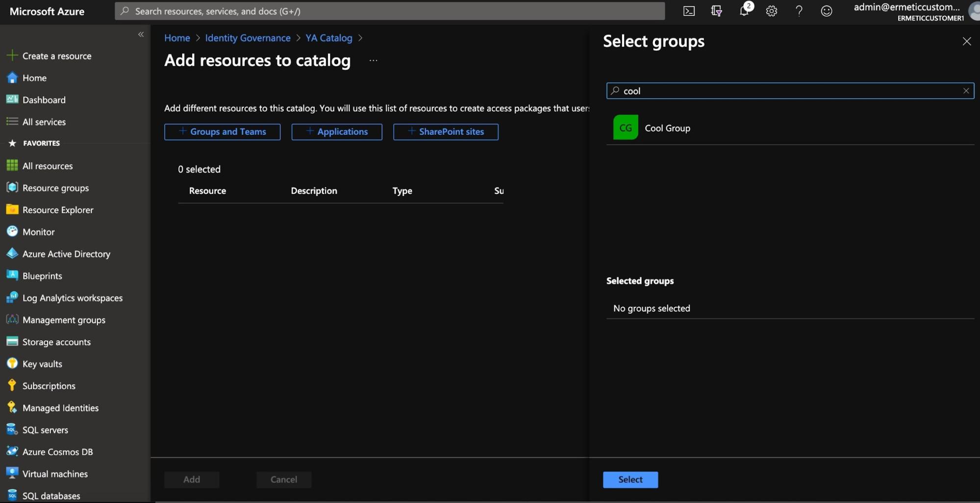Open Cloud Shell from top bar
The image size is (980, 503).
689,11
